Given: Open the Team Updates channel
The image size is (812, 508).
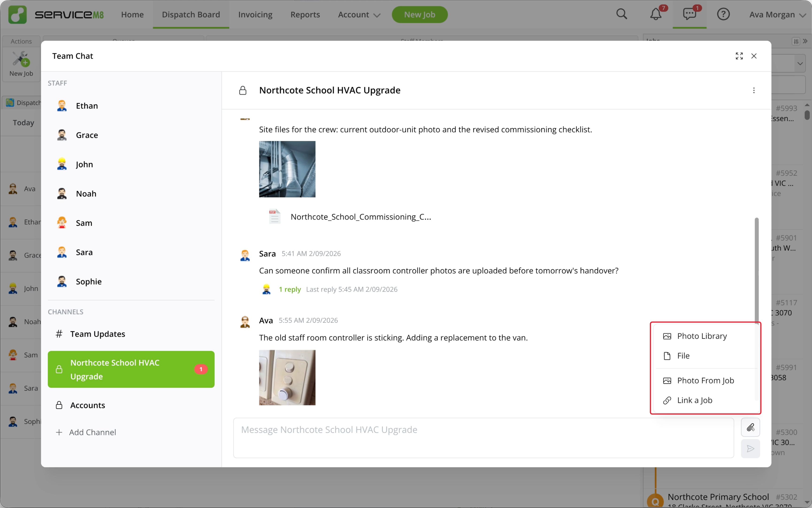Looking at the screenshot, I should 131,334.
